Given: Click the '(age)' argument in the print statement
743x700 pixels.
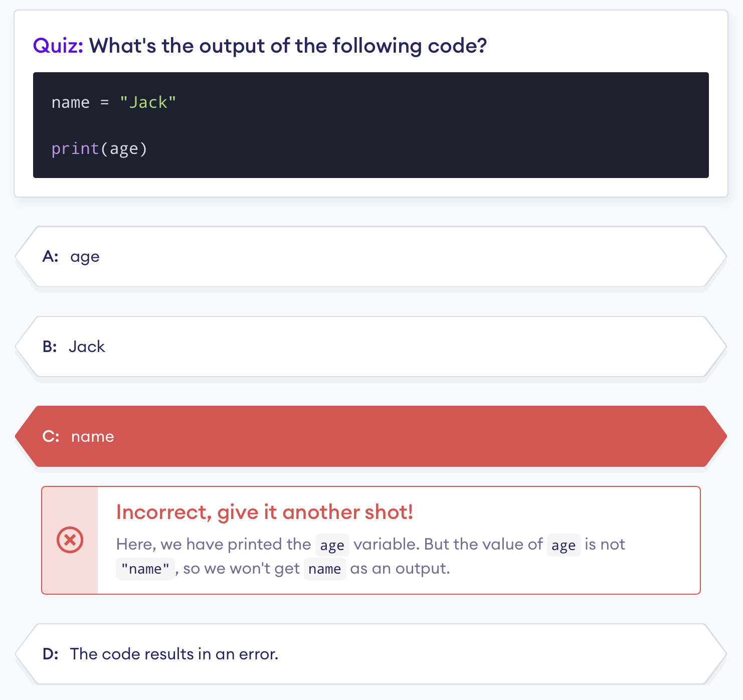Looking at the screenshot, I should click(124, 149).
